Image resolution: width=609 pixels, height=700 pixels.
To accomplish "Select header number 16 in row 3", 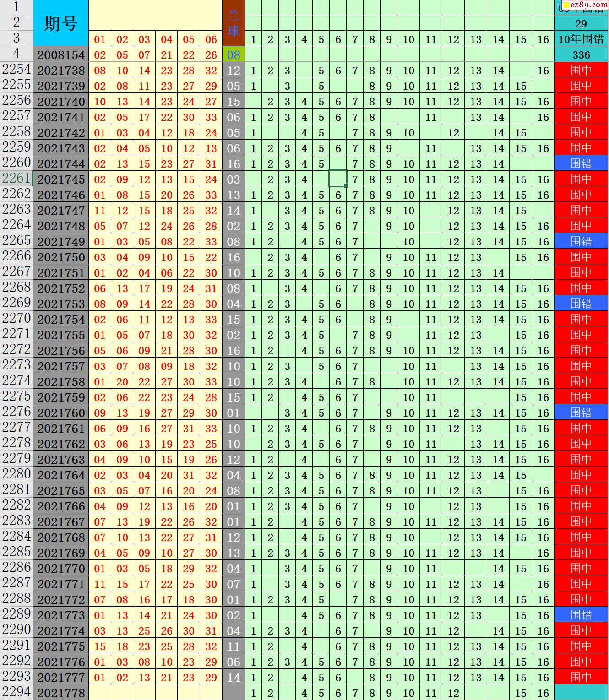I will 543,39.
